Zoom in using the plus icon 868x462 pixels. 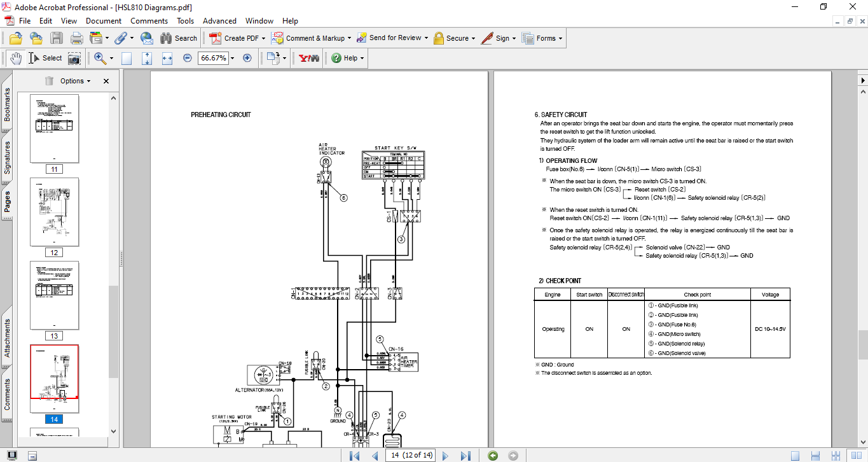point(247,58)
